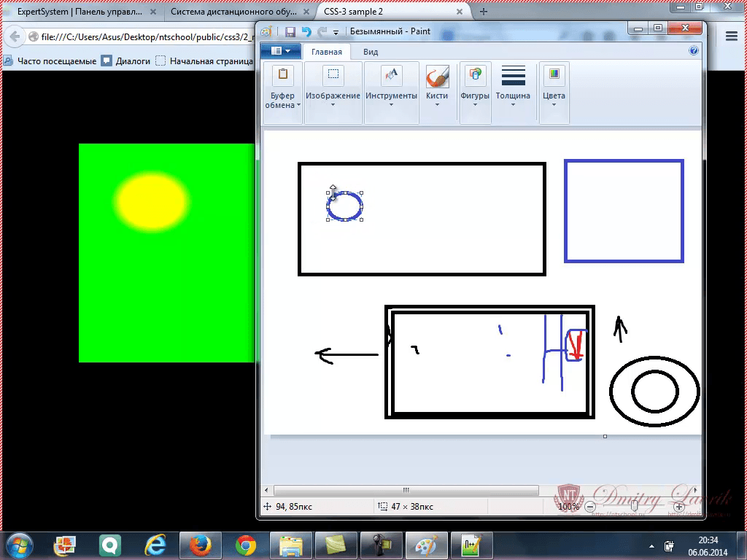Image resolution: width=747 pixels, height=560 pixels.
Task: Expand the Кисти brushes dropdown arrow
Action: pyautogui.click(x=437, y=105)
